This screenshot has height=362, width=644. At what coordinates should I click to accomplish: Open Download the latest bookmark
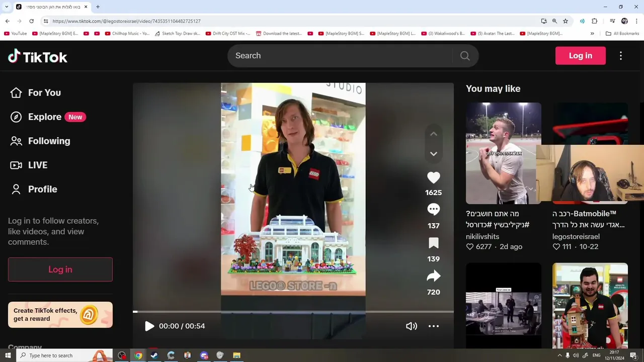279,34
